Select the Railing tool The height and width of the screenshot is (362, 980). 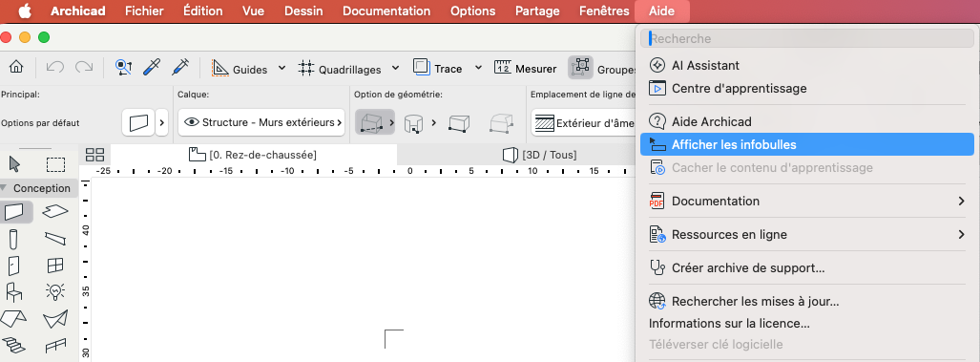point(55,345)
